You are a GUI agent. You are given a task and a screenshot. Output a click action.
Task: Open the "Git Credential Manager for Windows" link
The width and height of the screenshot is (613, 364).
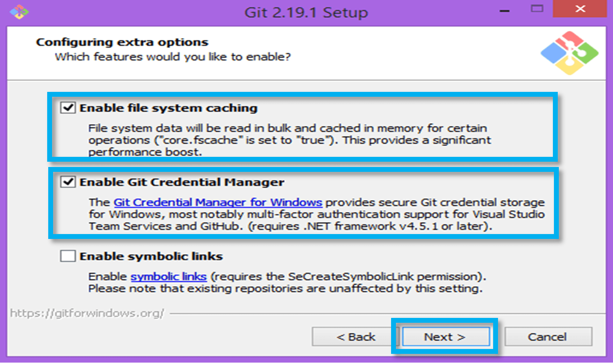[217, 202]
